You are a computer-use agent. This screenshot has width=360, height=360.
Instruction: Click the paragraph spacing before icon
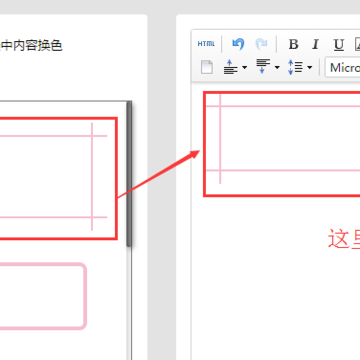pos(230,67)
